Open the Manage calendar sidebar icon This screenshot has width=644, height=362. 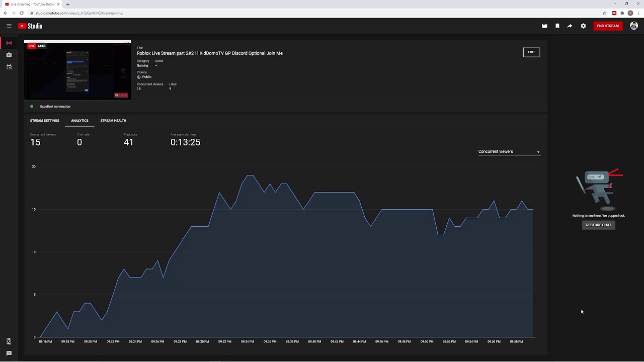click(x=9, y=67)
